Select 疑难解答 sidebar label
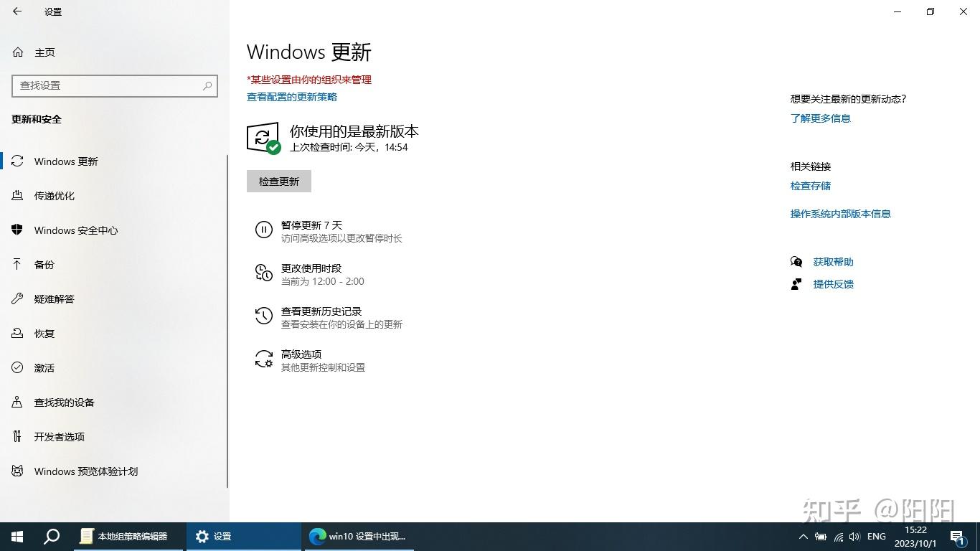 coord(55,299)
